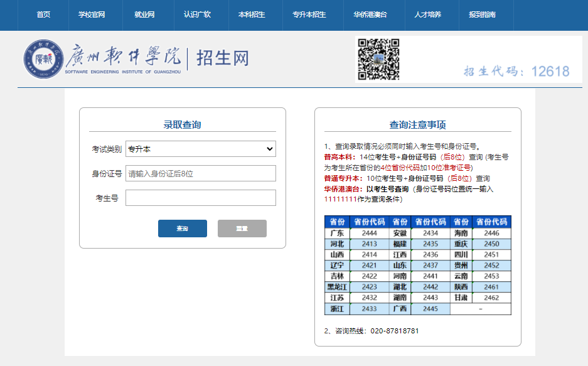Click the 招生代码 12618 banner

pyautogui.click(x=516, y=71)
